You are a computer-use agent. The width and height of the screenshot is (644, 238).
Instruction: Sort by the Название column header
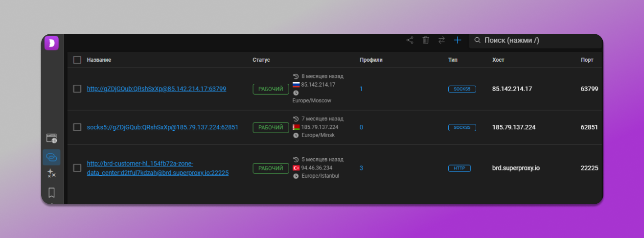(99, 60)
